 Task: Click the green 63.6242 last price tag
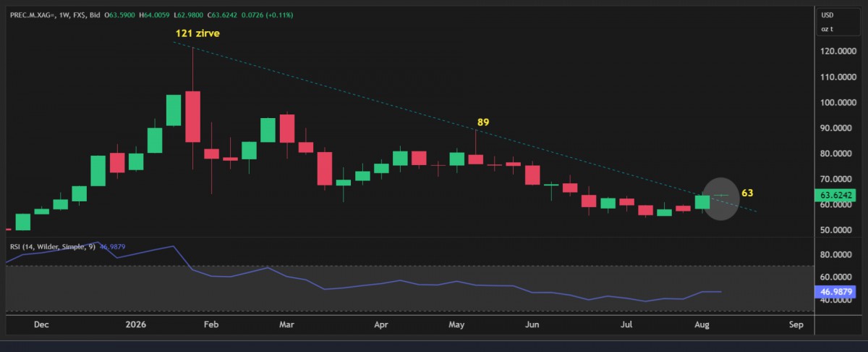click(834, 196)
